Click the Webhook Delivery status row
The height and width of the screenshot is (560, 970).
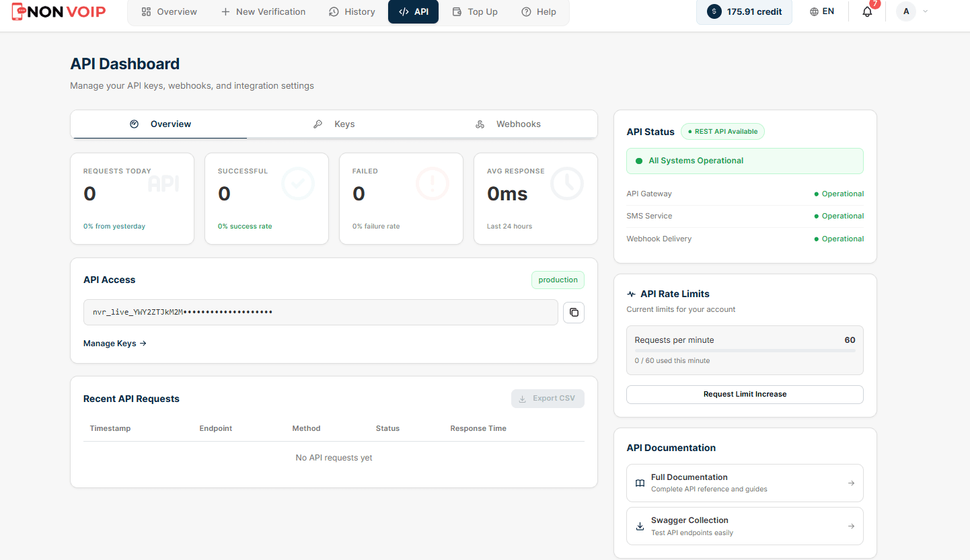click(x=745, y=239)
